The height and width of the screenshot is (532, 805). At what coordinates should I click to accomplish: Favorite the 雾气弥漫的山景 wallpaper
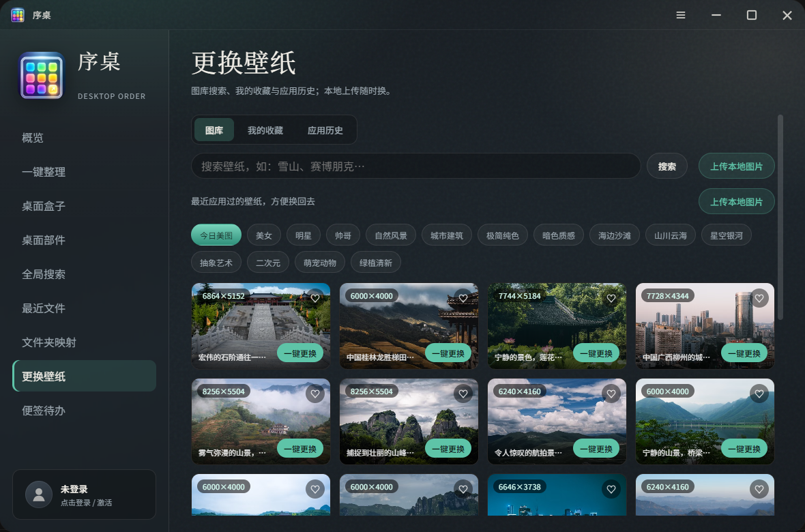(x=315, y=394)
